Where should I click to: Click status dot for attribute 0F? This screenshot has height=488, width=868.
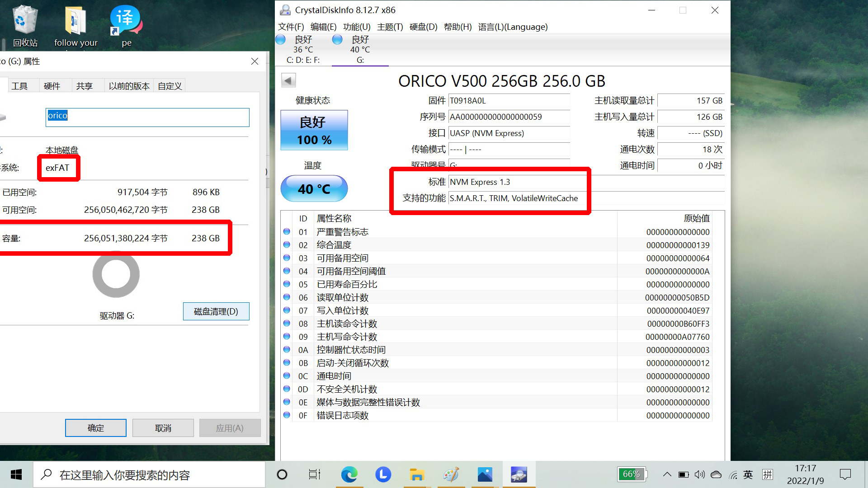[x=287, y=415]
